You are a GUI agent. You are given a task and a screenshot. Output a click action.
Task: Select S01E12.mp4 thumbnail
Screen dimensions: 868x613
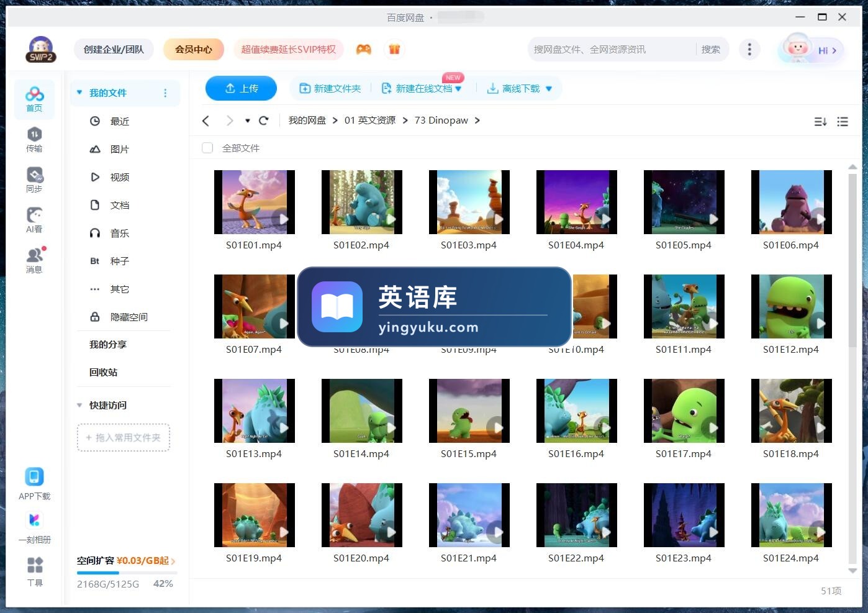792,306
